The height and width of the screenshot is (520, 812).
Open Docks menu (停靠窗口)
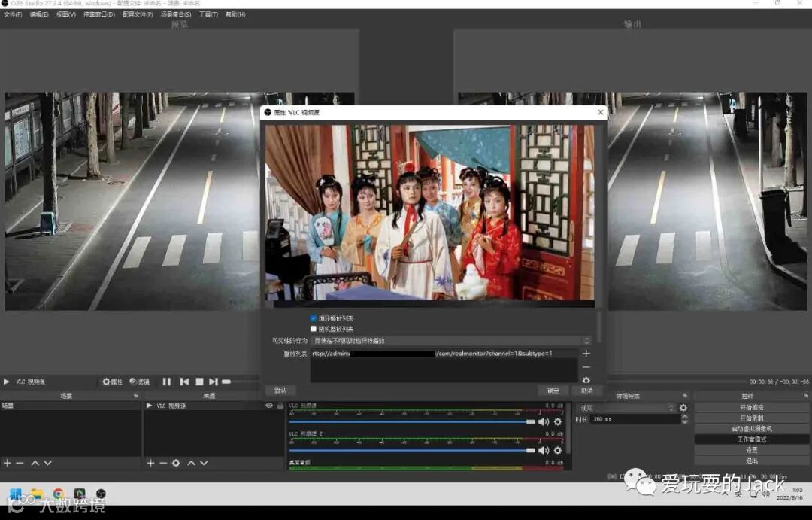[99, 14]
